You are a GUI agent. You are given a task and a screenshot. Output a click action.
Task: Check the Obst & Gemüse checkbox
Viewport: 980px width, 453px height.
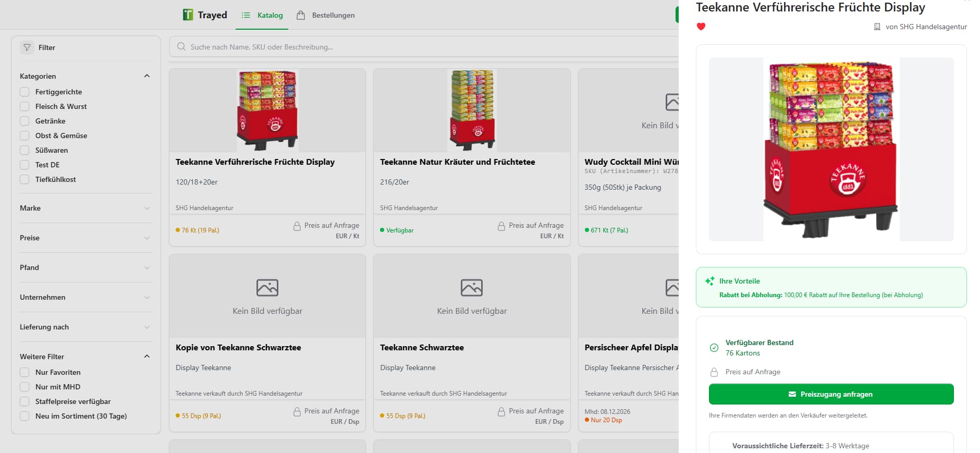tap(24, 136)
